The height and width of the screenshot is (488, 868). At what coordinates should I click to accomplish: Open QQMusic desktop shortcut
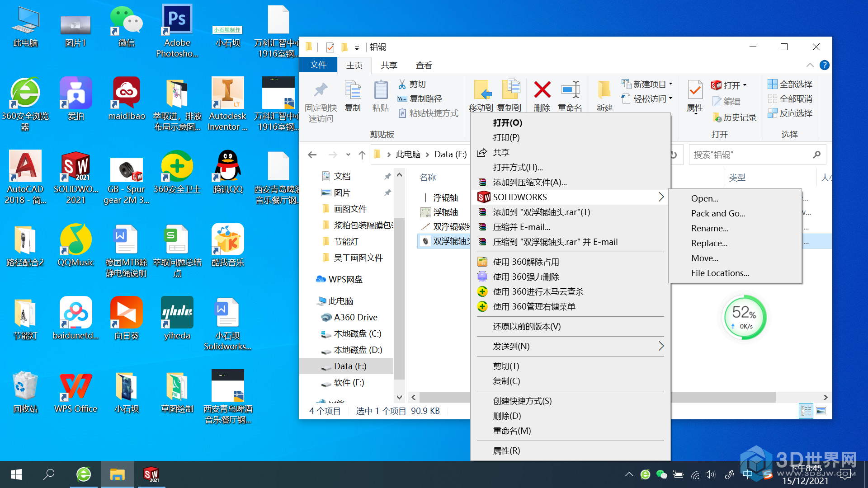point(76,245)
